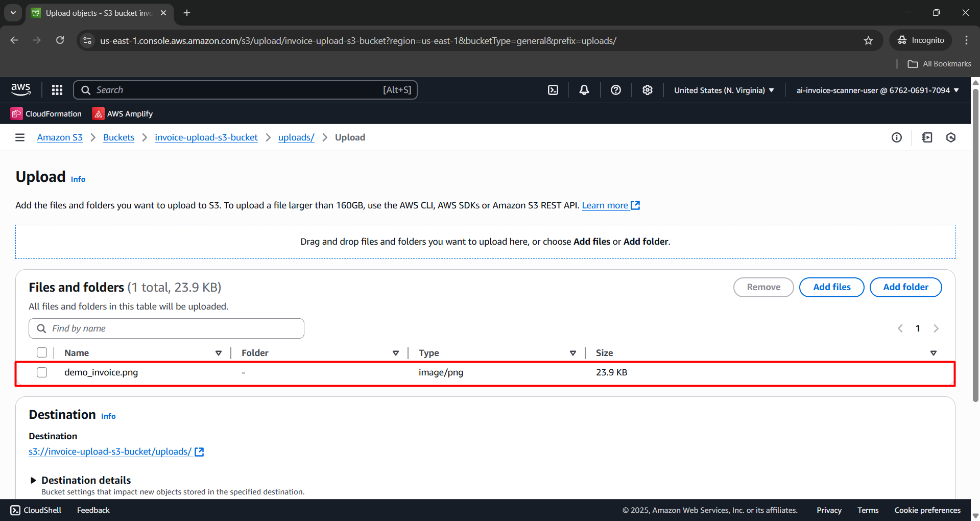The image size is (980, 521).
Task: Open the AWS services grid menu
Action: coord(57,90)
